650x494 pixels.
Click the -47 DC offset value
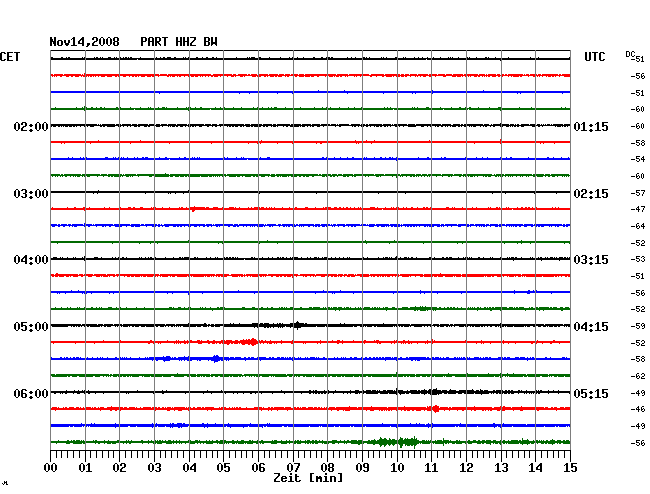[638, 209]
